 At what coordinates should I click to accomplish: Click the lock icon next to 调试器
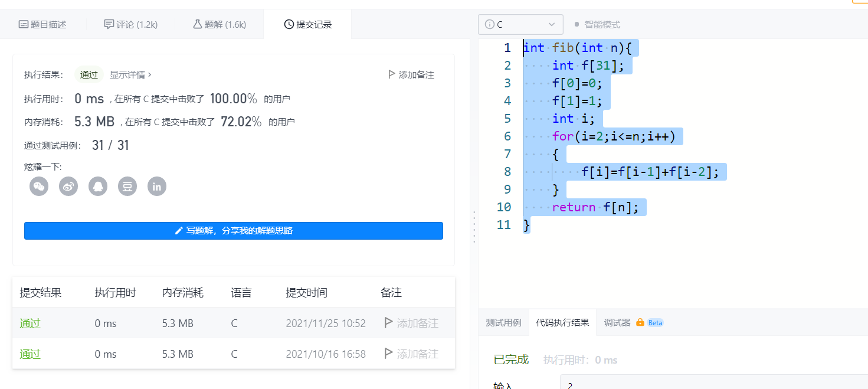click(x=640, y=323)
